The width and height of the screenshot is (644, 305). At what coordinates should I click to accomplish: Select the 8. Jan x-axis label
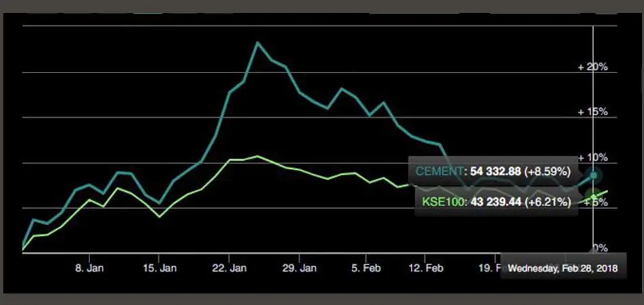point(88,268)
